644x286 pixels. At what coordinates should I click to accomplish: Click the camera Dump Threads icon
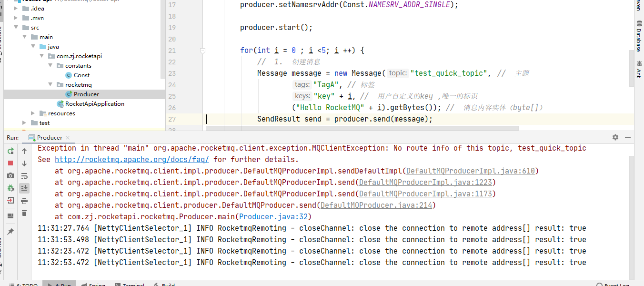point(10,176)
